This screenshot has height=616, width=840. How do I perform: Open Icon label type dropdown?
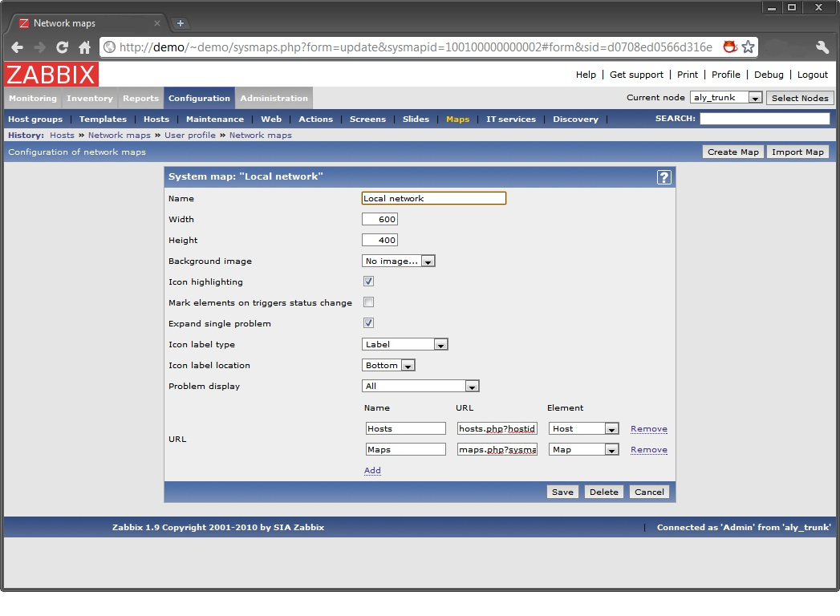pos(405,344)
